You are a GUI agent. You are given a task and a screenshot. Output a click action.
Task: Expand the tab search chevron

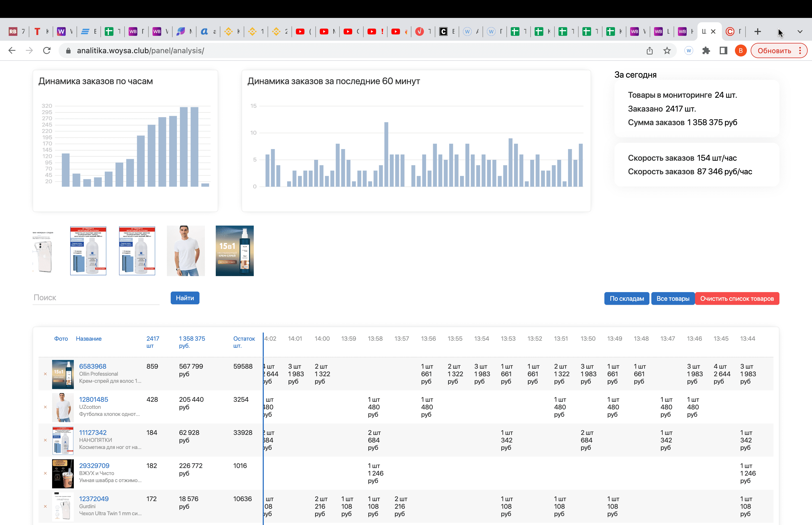[x=800, y=31]
